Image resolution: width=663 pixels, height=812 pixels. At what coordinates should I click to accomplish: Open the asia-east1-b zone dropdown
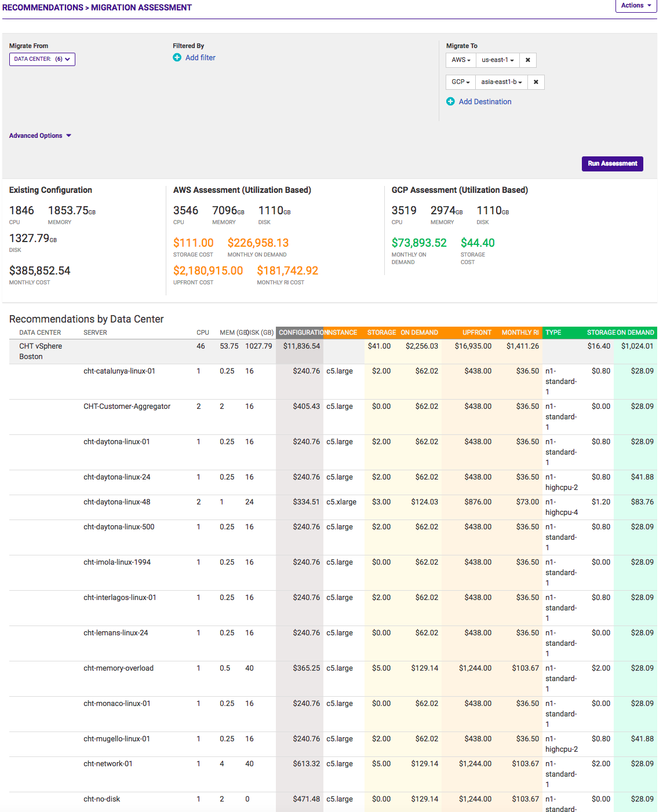coord(500,82)
